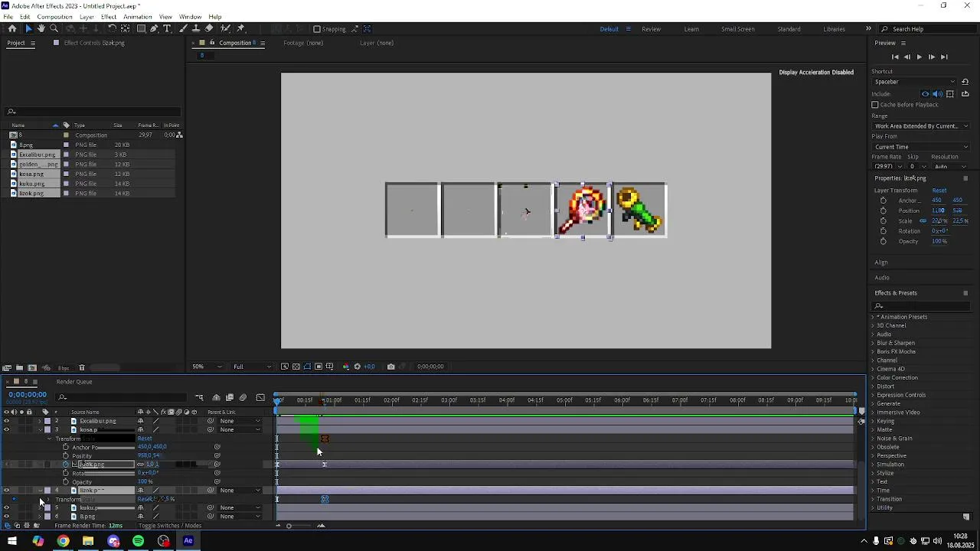Click the Effects & Presets search field
The width and height of the screenshot is (980, 551).
point(920,306)
